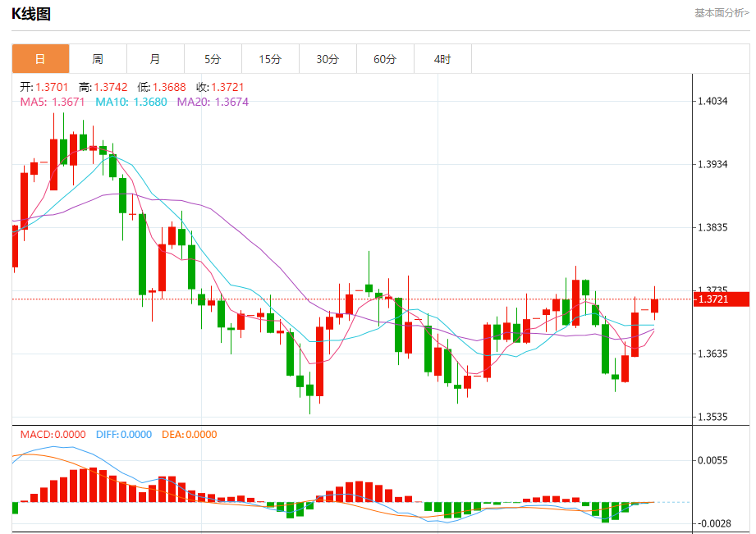Open the 60分 timeframe tab

tap(385, 59)
